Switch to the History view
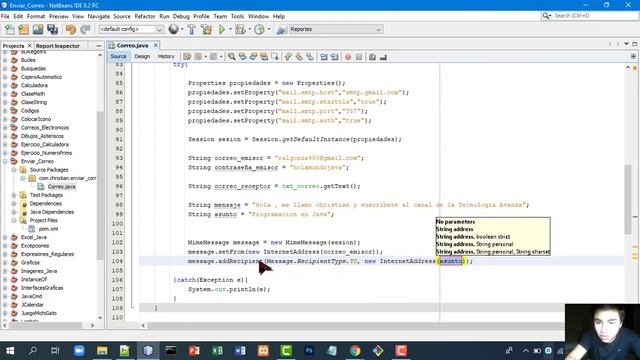640x360 pixels. (x=166, y=57)
